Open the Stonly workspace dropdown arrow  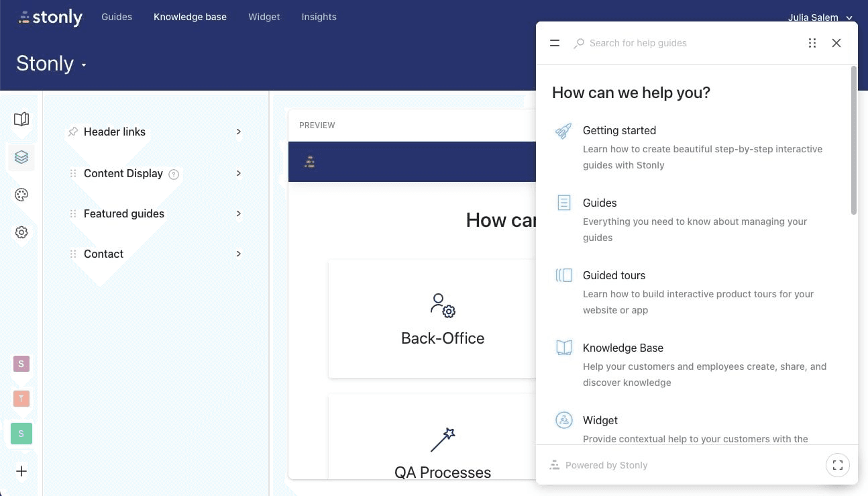pos(84,65)
